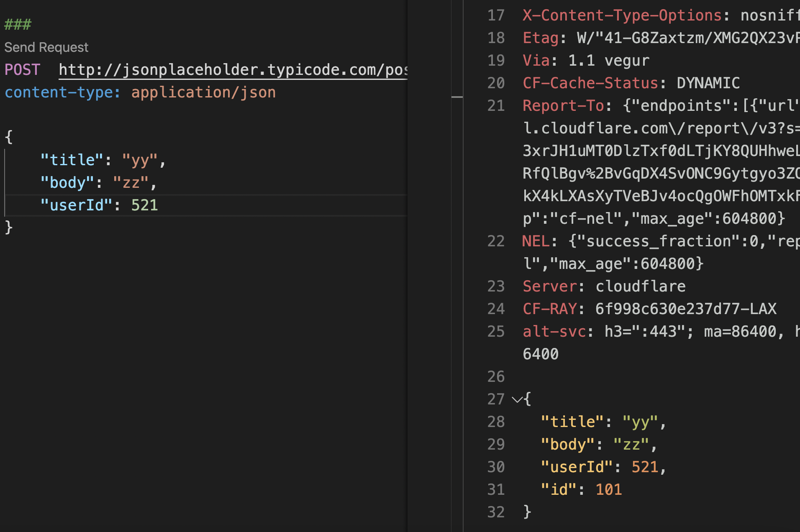Click the "body" key in the response
This screenshot has width=800, height=532.
(x=567, y=445)
